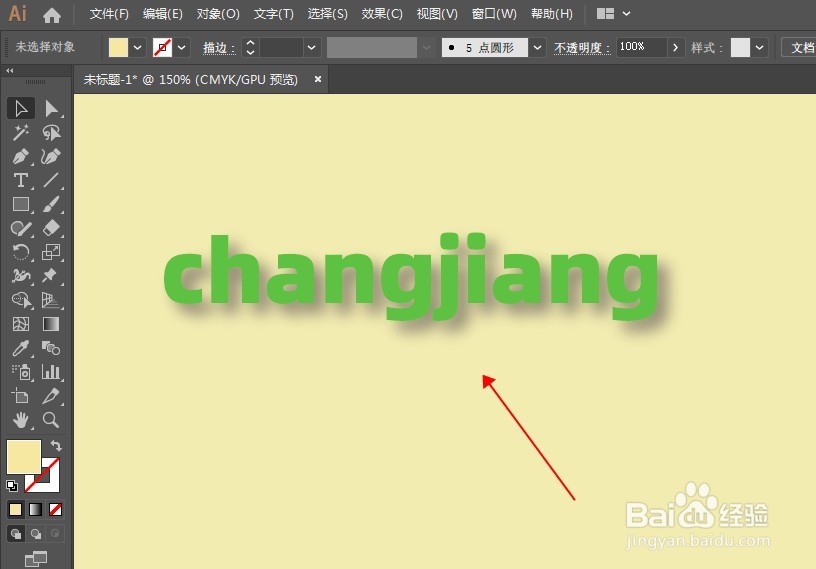Select the Rectangle tool

click(x=21, y=204)
